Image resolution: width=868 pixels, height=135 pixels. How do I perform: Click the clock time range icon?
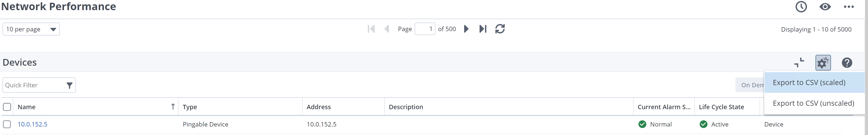pyautogui.click(x=801, y=7)
